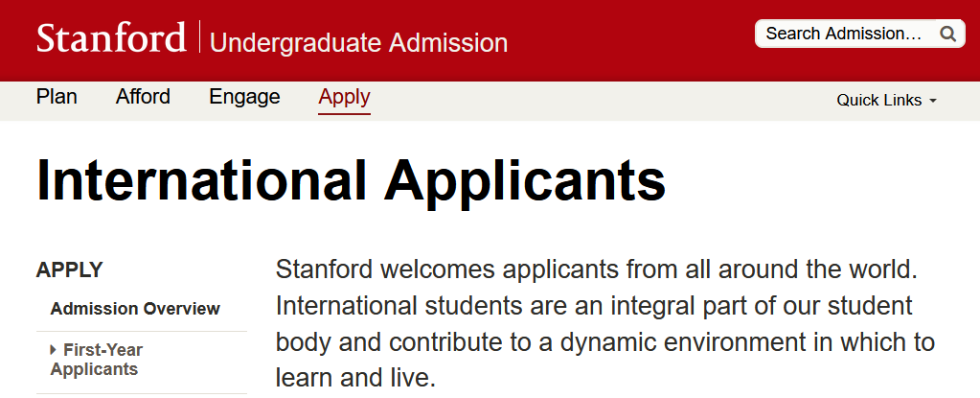Click the Quick Links caret arrow
The image size is (980, 398).
933,101
